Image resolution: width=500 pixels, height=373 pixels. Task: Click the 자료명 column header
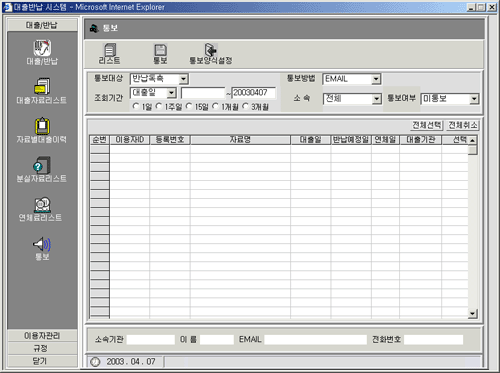tap(240, 140)
